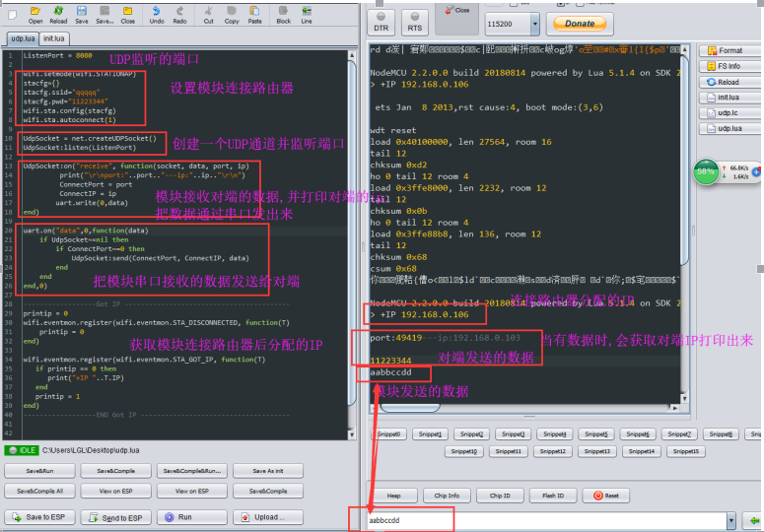Click the Snippet15 button
764x532 pixels.
[685, 451]
